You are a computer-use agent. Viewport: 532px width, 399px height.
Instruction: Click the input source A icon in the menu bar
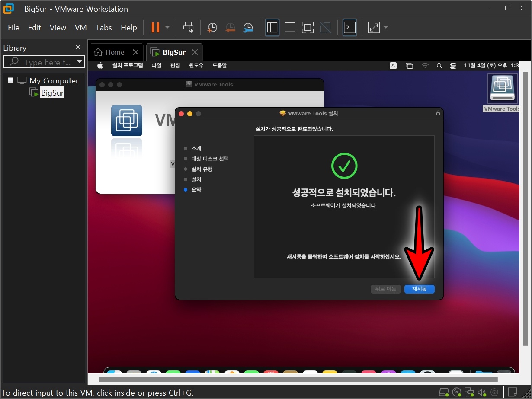pos(393,66)
